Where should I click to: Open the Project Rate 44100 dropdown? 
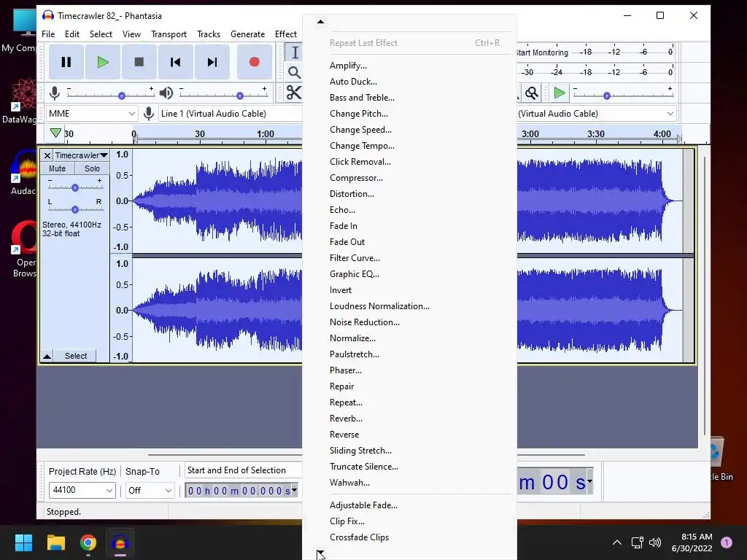[82, 490]
